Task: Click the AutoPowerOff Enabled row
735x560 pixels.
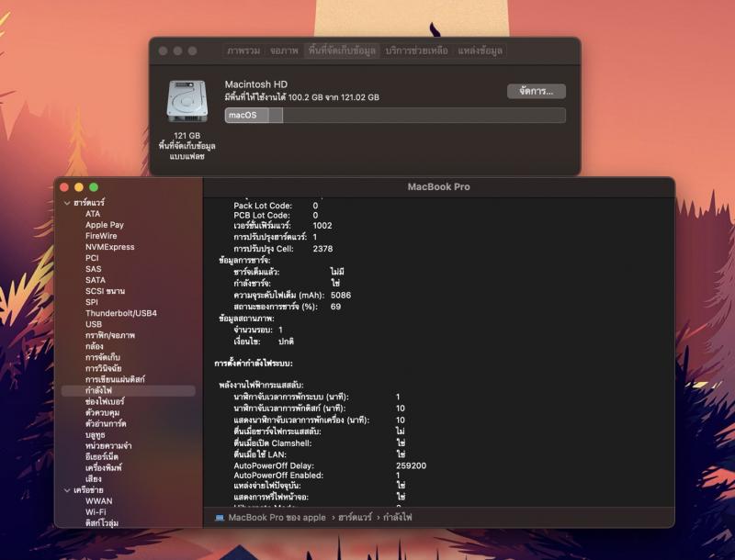Action: click(x=317, y=476)
